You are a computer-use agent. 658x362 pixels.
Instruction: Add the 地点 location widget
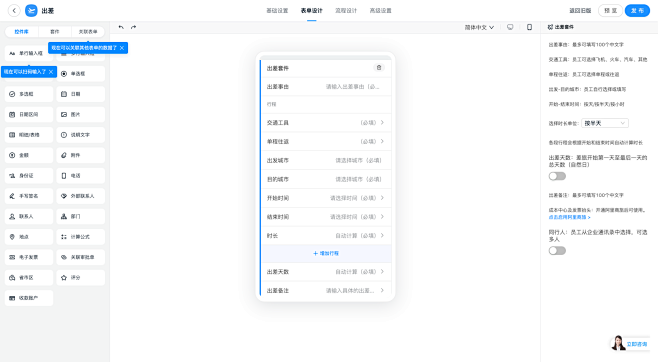(29, 237)
